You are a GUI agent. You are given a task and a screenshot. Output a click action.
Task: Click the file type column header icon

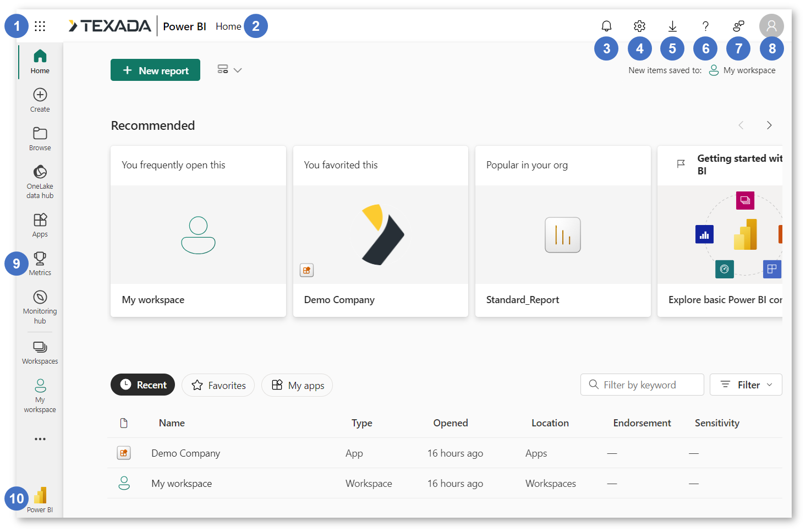[124, 423]
